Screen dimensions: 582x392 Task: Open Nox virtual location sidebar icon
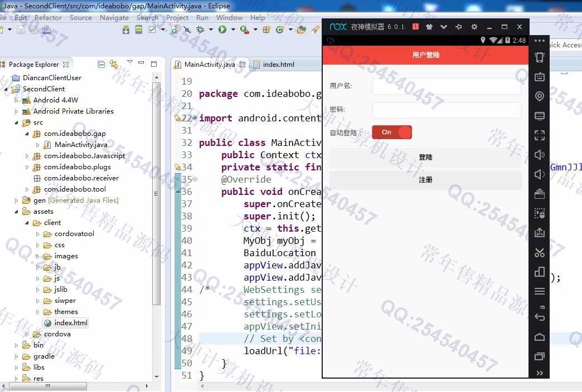pyautogui.click(x=539, y=96)
